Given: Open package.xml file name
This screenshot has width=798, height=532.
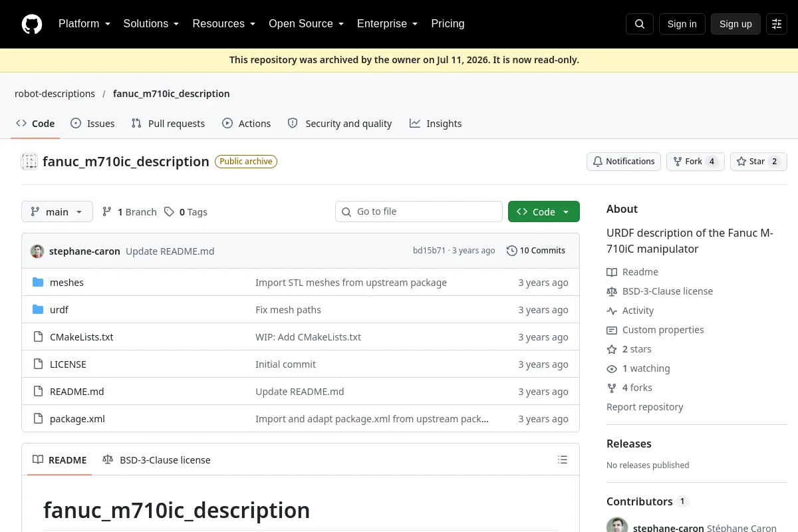Looking at the screenshot, I should (x=77, y=419).
